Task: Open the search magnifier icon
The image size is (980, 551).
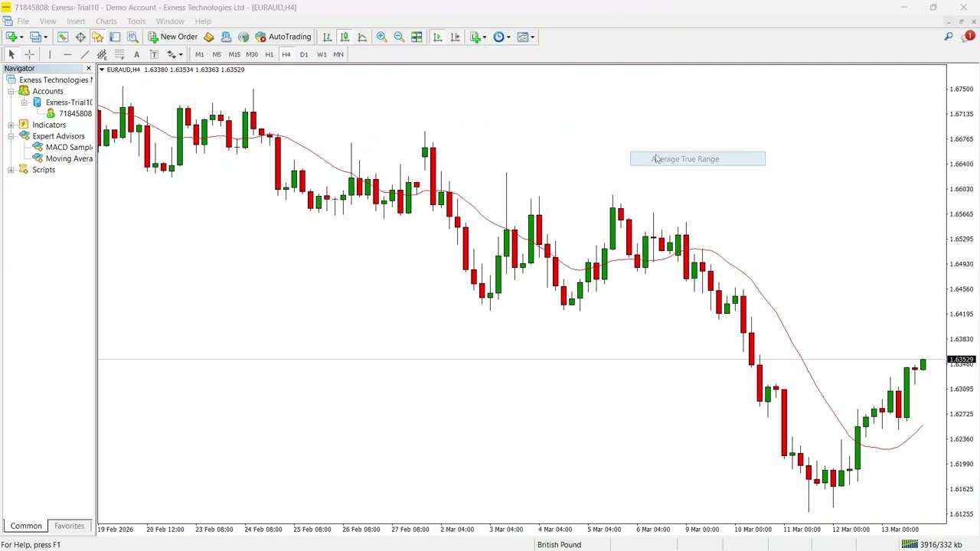Action: [949, 37]
